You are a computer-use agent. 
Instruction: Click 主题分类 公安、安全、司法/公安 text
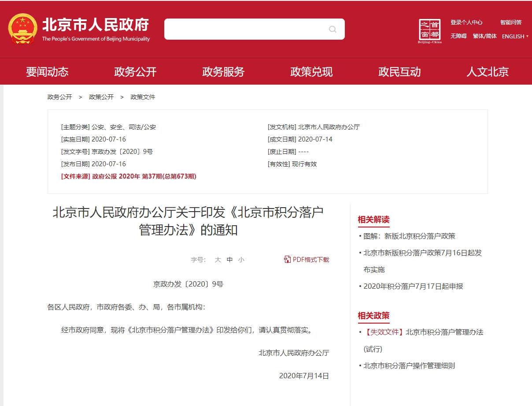pyautogui.click(x=108, y=127)
